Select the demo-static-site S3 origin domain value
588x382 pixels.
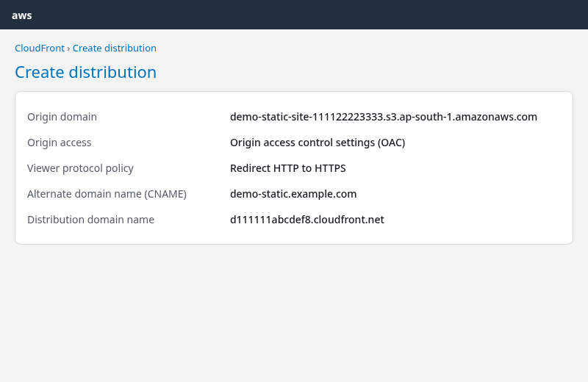pos(384,117)
